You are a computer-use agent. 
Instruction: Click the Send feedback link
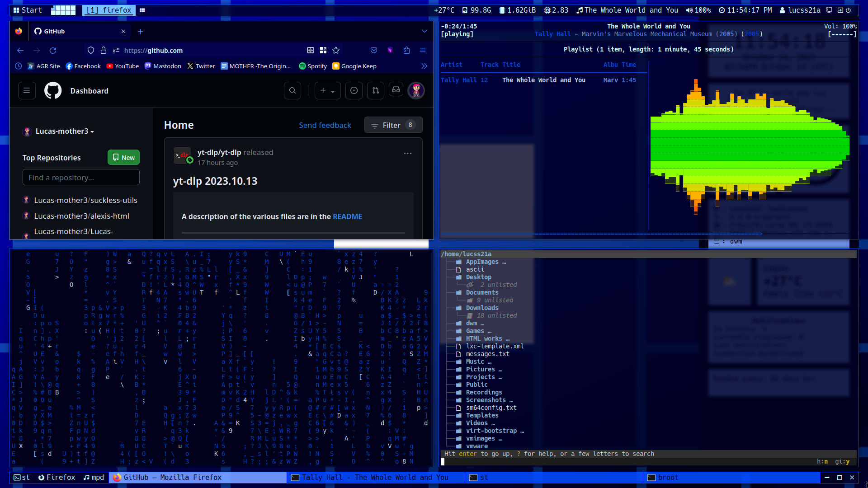click(x=325, y=125)
